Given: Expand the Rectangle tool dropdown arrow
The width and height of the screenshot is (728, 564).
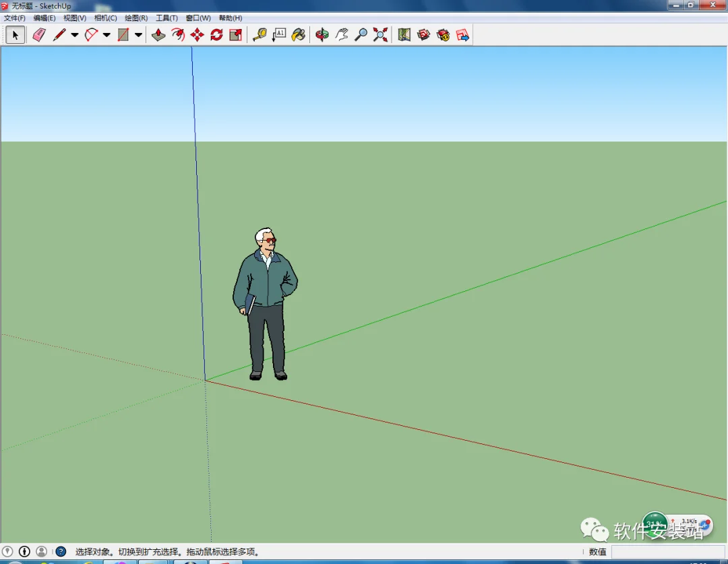Looking at the screenshot, I should (x=138, y=35).
